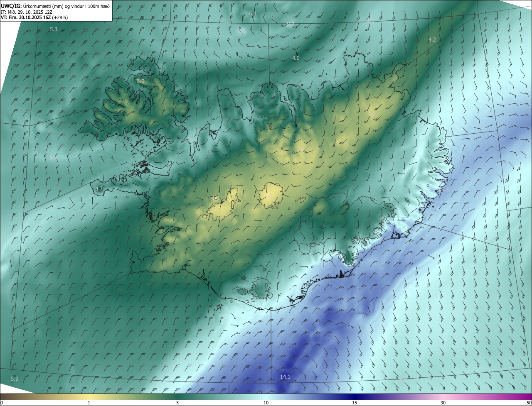Click the 4.9 value label on the map
532x406 pixels.
pyautogui.click(x=296, y=58)
